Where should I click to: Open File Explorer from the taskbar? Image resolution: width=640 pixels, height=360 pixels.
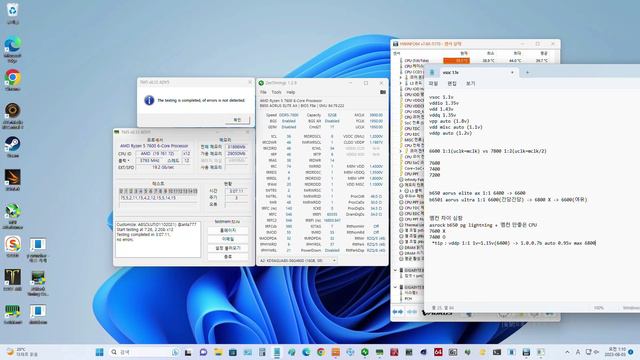tap(218, 352)
